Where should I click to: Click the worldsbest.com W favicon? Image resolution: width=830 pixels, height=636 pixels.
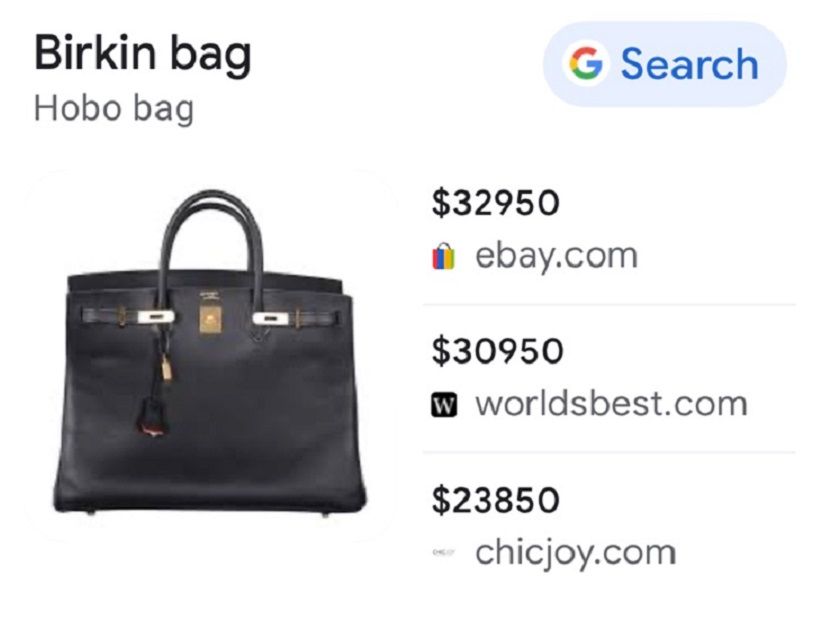(x=444, y=405)
